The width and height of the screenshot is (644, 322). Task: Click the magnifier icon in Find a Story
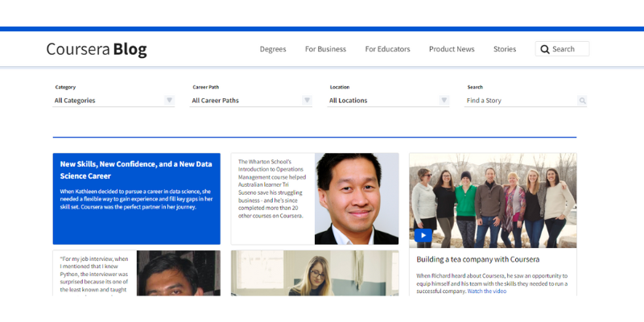pos(582,101)
